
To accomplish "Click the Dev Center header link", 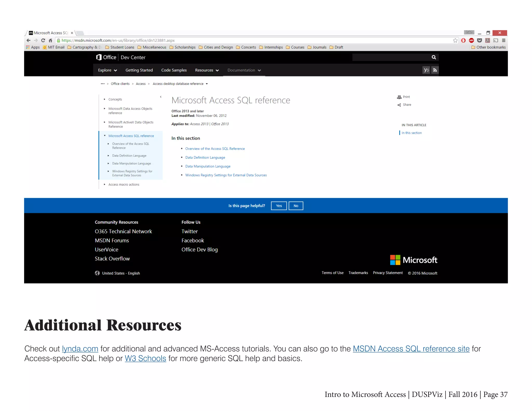I will point(133,57).
